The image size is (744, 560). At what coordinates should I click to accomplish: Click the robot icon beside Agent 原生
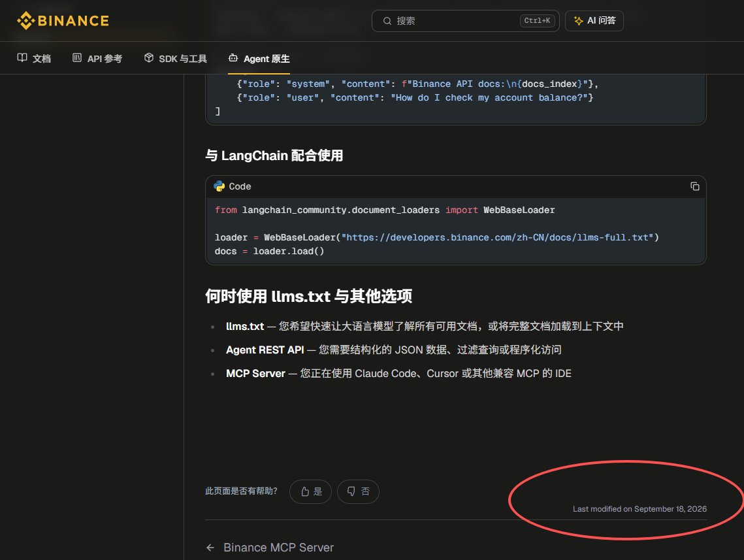pos(233,58)
